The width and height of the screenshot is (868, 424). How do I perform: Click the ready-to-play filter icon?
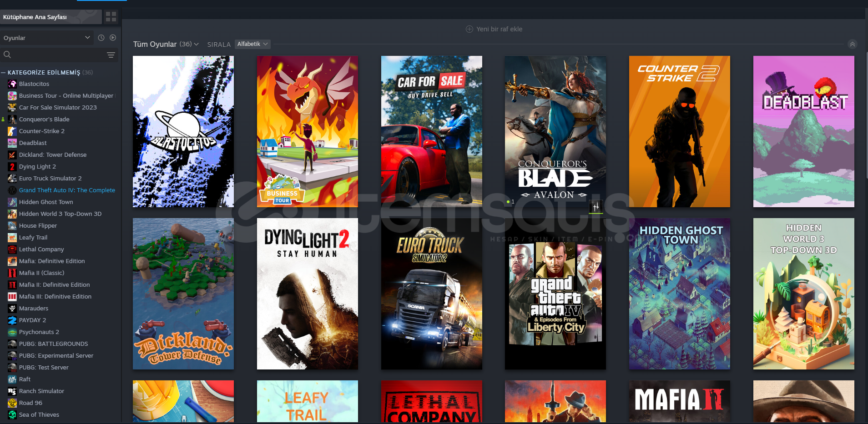click(x=113, y=38)
